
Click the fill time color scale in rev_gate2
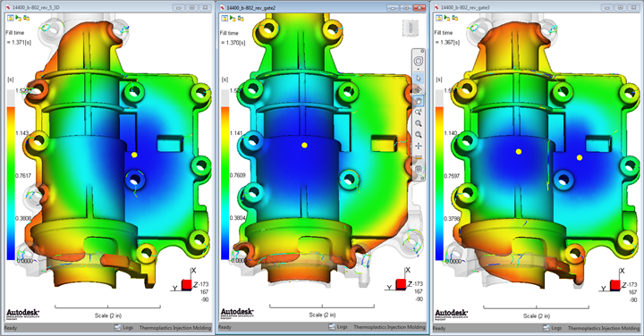(225, 175)
